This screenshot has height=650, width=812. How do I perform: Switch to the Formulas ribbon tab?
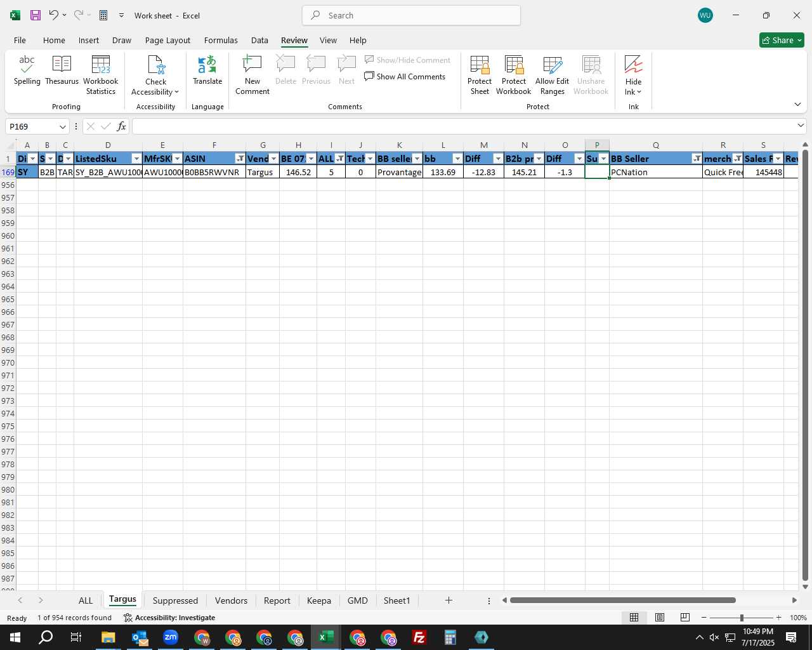[x=221, y=40]
